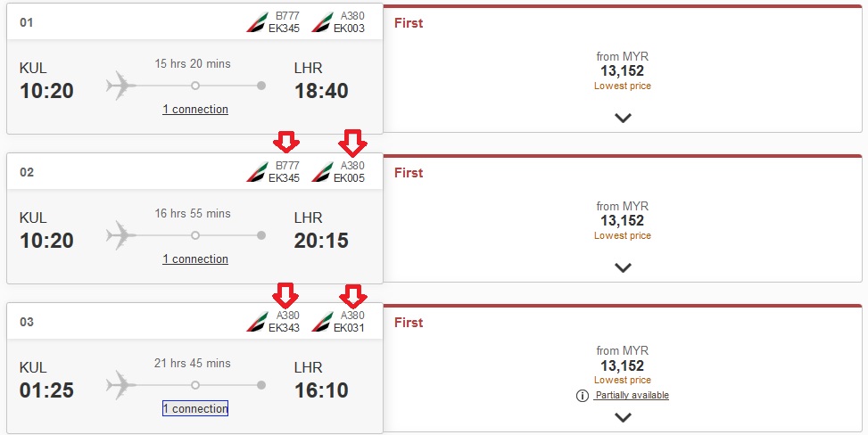Click the red arrow above EK005
This screenshot has height=435, width=868.
click(x=354, y=142)
